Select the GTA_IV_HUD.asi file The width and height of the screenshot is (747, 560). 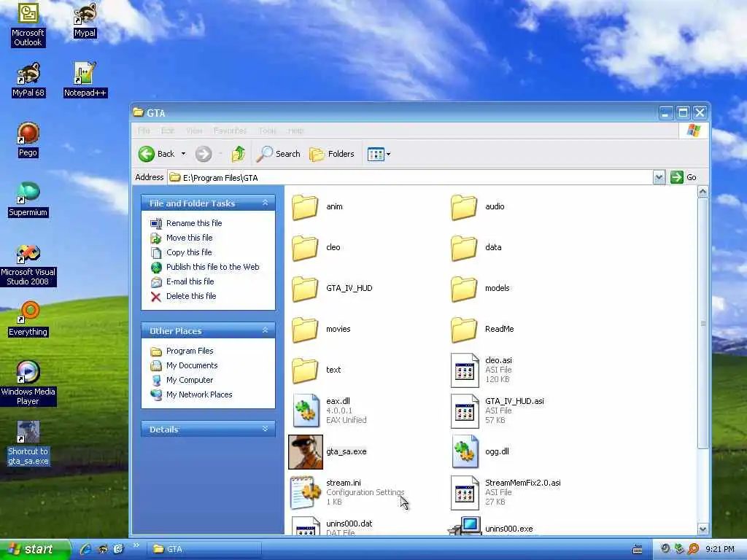pos(498,411)
